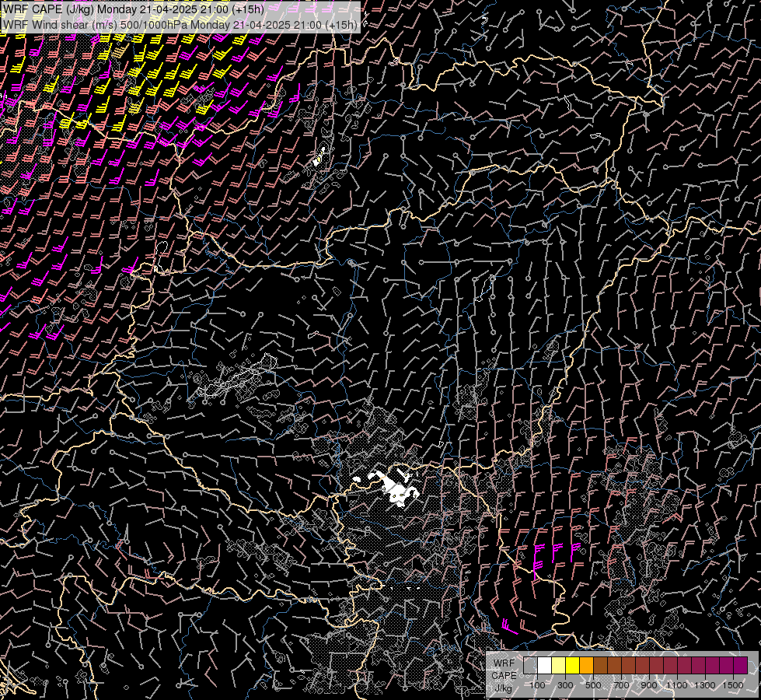Click the legend label 100

[x=537, y=685]
